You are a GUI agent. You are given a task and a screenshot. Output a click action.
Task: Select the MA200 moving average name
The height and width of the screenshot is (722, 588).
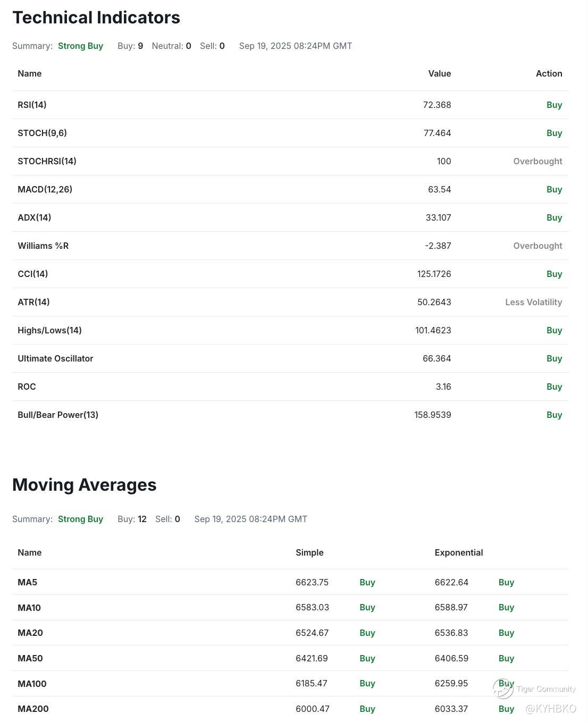33,709
